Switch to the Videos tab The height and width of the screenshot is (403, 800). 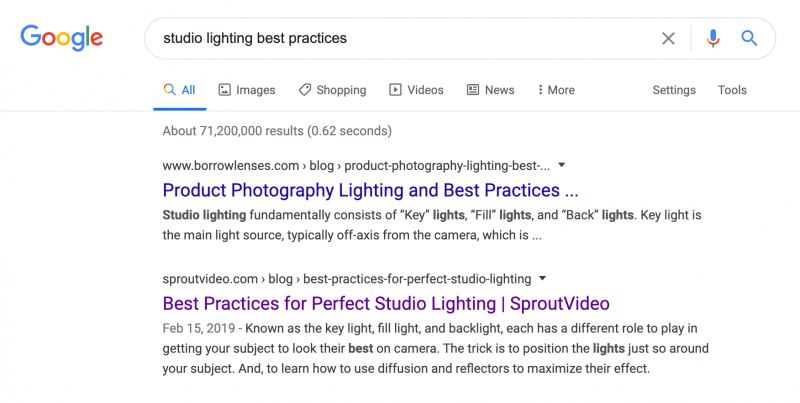pyautogui.click(x=416, y=90)
